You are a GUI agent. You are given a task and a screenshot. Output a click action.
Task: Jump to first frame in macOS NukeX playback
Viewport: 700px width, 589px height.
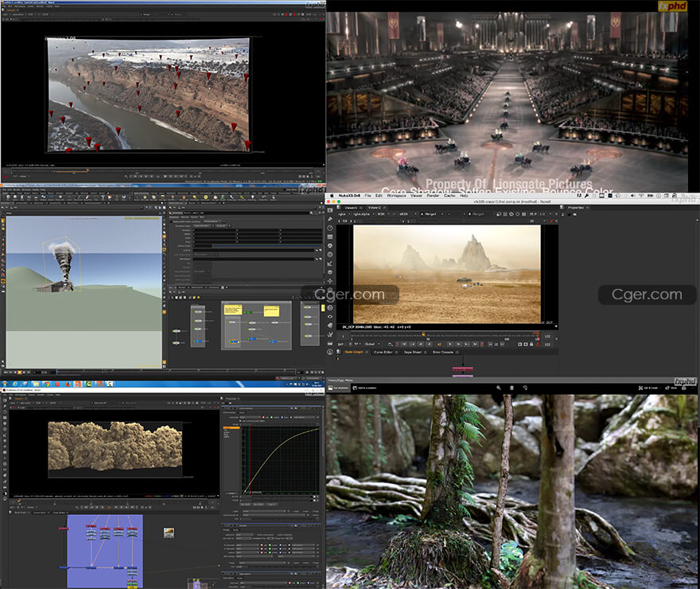point(404,345)
